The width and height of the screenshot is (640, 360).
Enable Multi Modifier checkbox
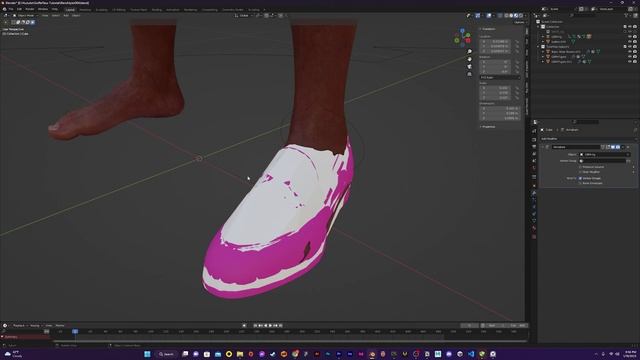[580, 172]
